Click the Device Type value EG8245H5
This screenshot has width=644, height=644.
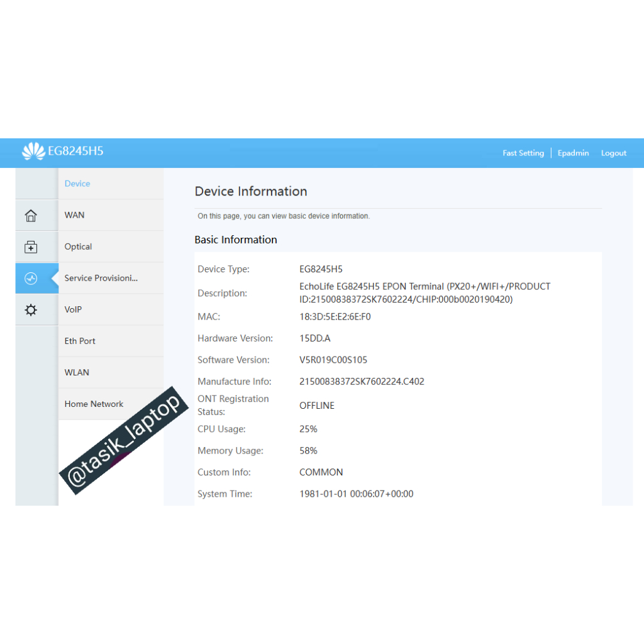coord(321,269)
